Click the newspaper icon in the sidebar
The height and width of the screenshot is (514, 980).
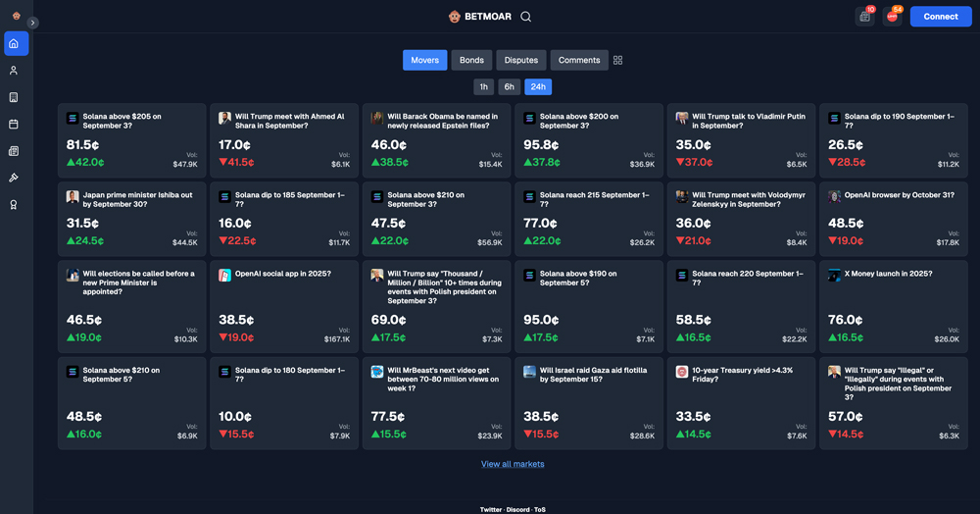coord(14,151)
